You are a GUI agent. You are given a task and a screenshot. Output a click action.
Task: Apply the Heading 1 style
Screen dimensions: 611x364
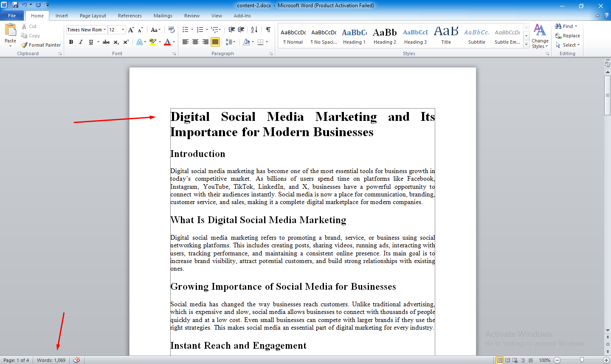point(354,36)
